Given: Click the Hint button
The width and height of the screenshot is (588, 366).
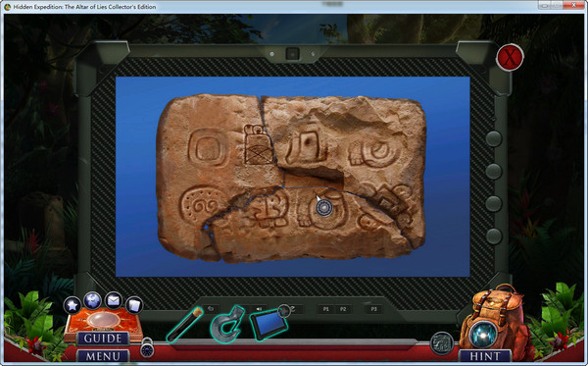Looking at the screenshot, I should pos(484,355).
